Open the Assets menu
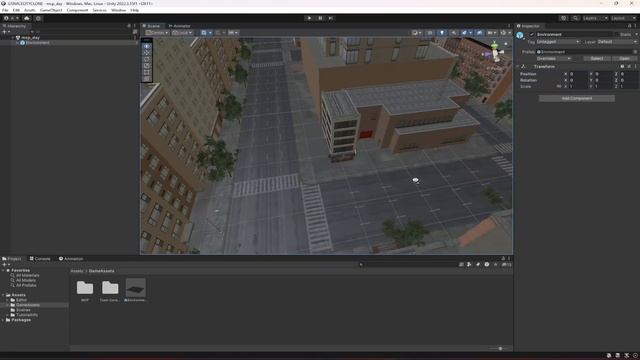The width and height of the screenshot is (640, 360). (x=30, y=10)
